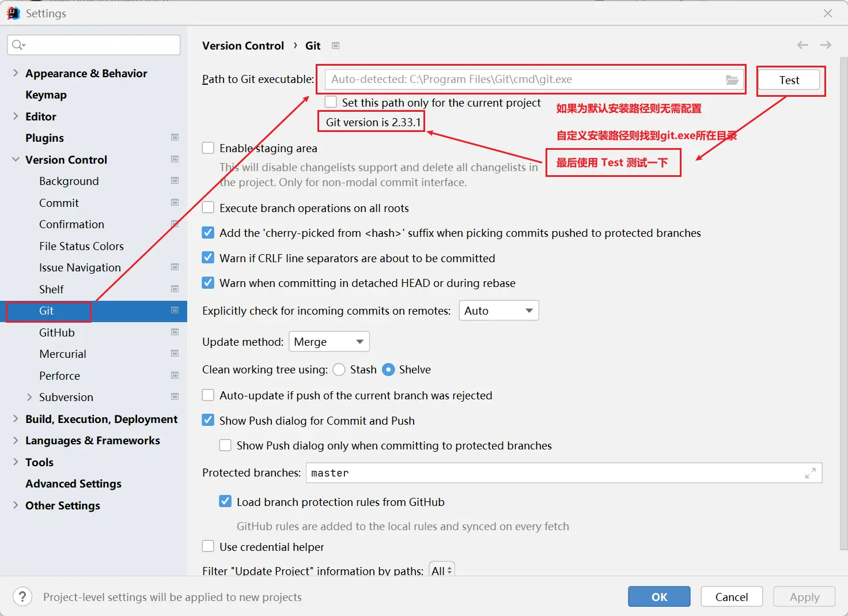Expand Build, Execution, Deployment section
This screenshot has height=616, width=848.
tap(16, 418)
